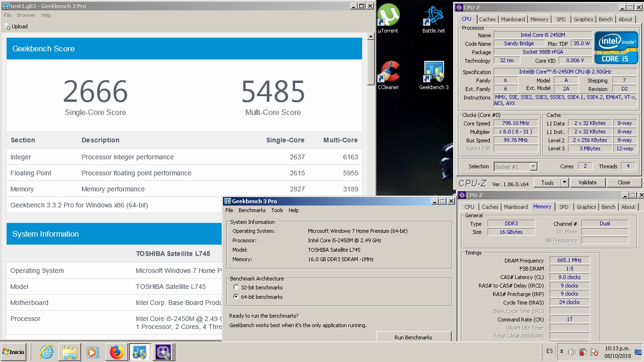Click Memory performance description text
Image resolution: width=644 pixels, height=362 pixels.
[x=113, y=189]
